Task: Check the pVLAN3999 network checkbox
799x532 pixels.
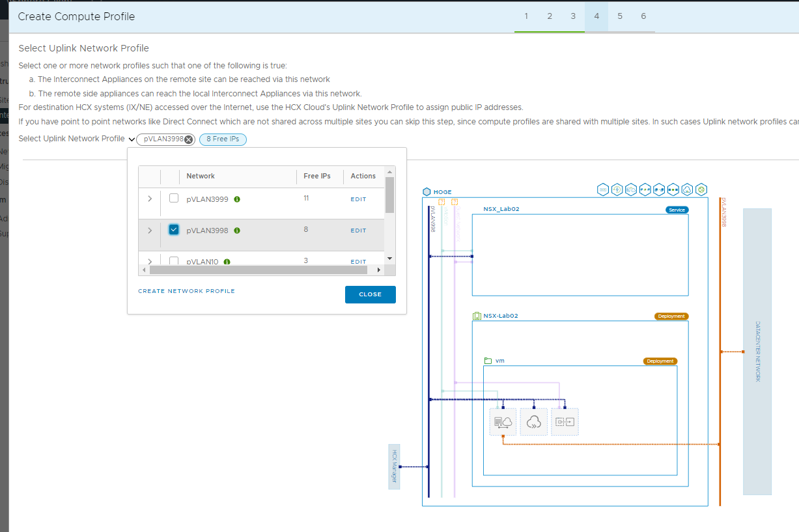Action: point(174,199)
